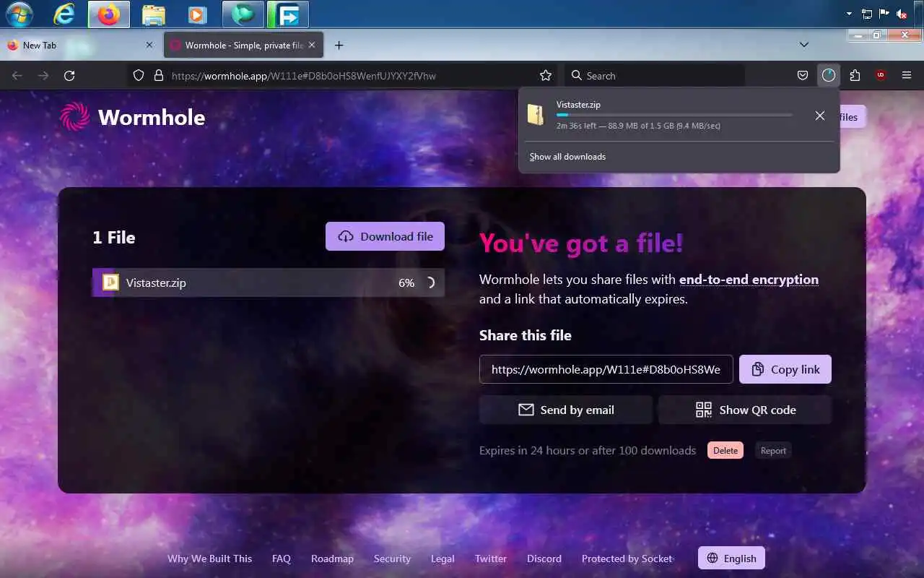The width and height of the screenshot is (924, 578).
Task: Show hidden system tray icons
Action: tap(850, 14)
